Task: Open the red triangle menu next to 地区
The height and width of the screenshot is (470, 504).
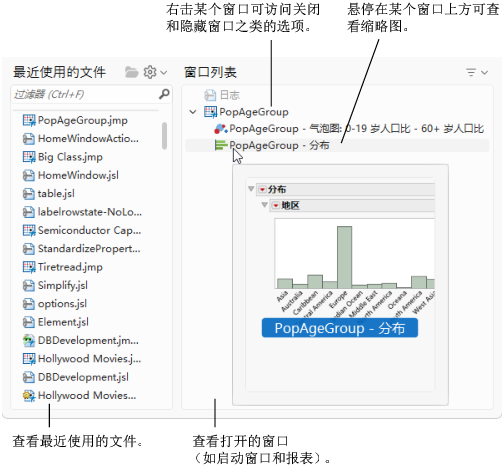Action: click(x=276, y=205)
